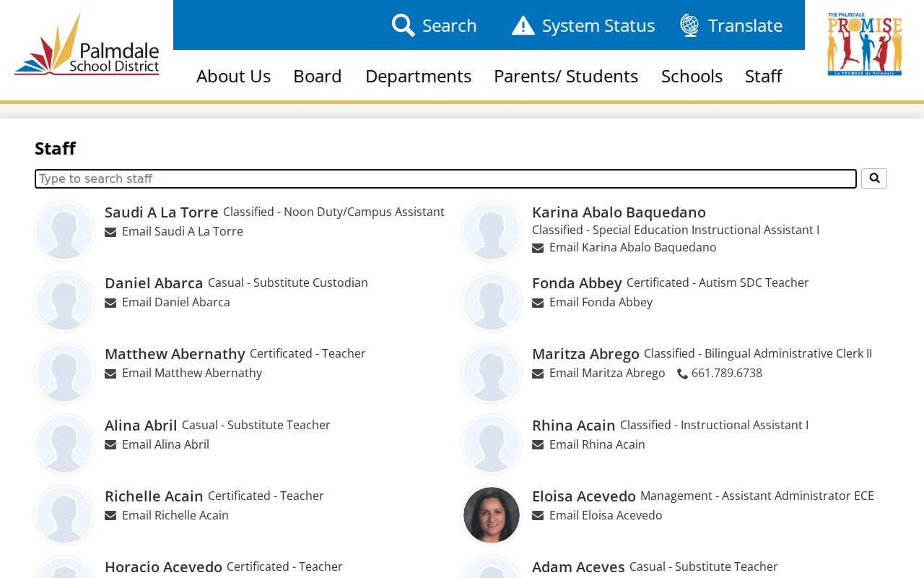Click Alina Abril's avatar placeholder
The height and width of the screenshot is (578, 924).
[x=64, y=444]
